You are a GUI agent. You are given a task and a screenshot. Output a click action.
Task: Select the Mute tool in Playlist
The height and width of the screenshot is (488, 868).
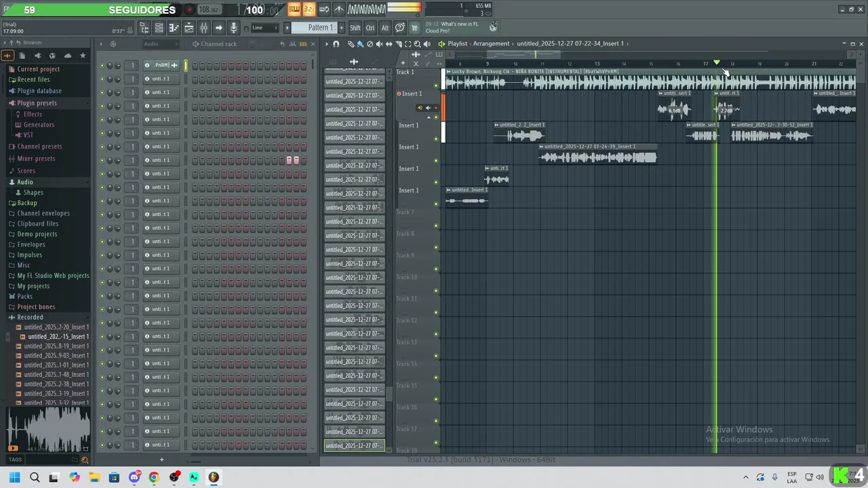point(379,44)
